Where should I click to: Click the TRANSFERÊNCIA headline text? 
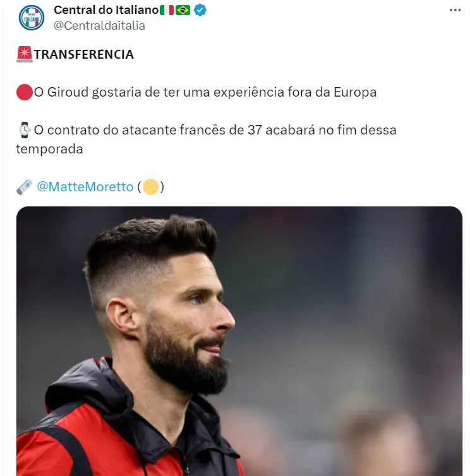(x=84, y=55)
